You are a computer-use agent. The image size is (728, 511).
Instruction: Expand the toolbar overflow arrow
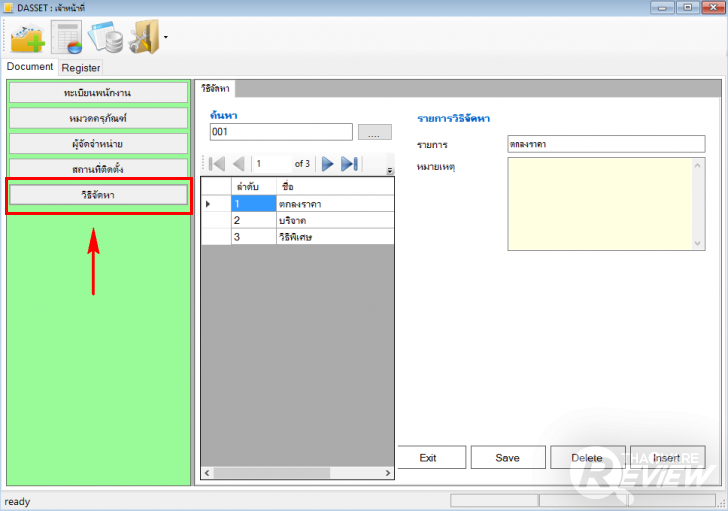point(166,37)
